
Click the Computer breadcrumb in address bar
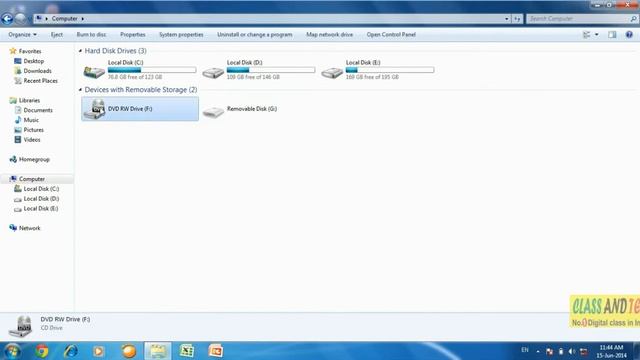[x=64, y=19]
